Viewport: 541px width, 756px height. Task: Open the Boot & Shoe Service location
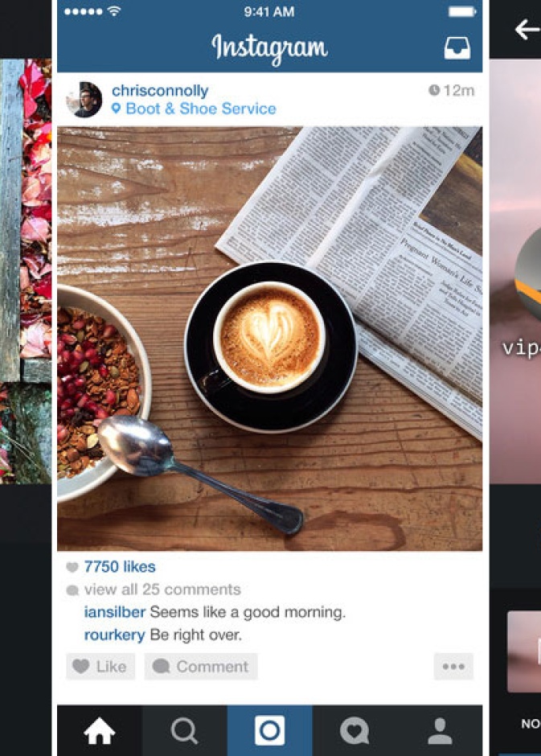(201, 109)
